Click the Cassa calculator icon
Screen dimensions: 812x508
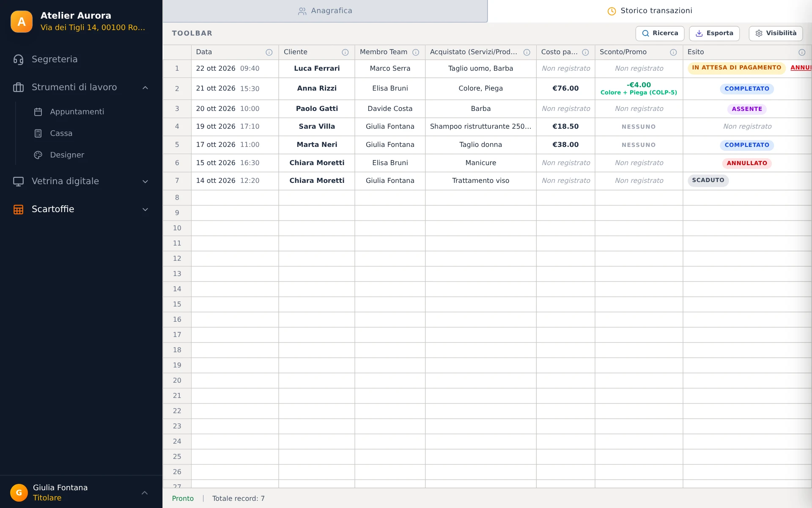(38, 134)
